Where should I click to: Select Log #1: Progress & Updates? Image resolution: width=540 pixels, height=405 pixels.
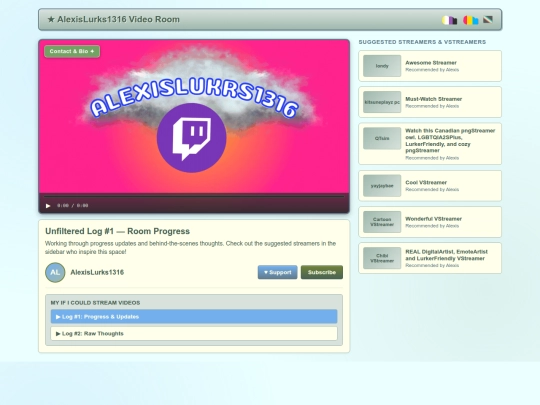[x=194, y=316]
